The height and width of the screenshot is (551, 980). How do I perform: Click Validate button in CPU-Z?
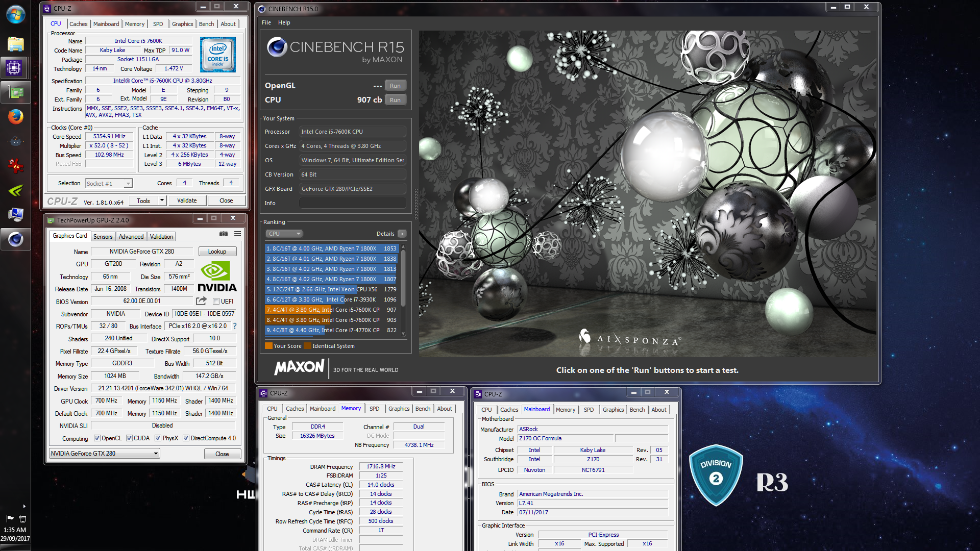pyautogui.click(x=187, y=201)
